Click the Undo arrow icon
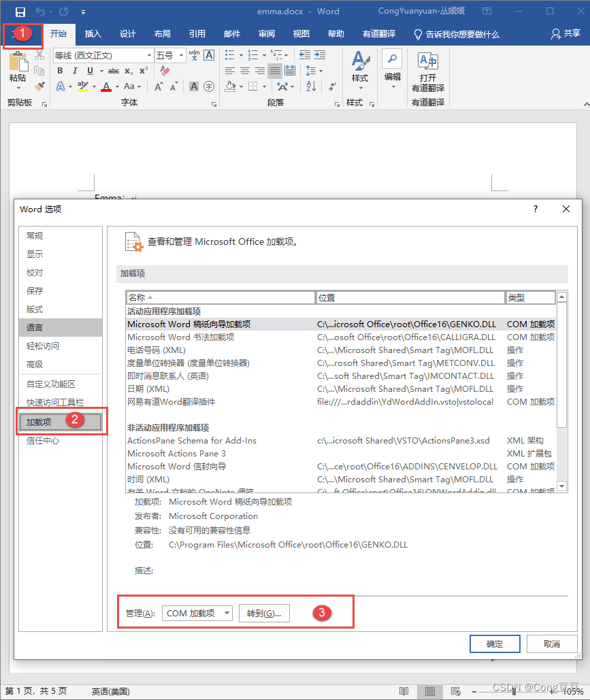590x700 pixels. pos(40,12)
